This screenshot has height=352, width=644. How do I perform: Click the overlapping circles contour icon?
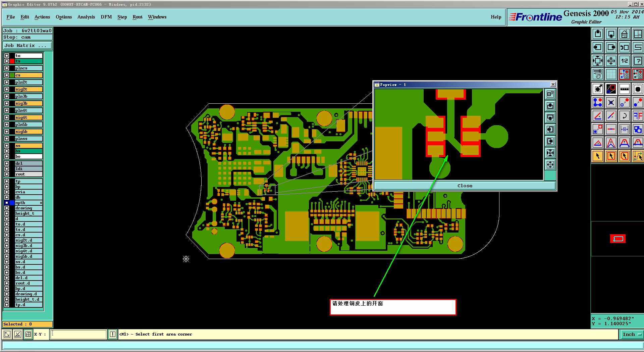click(638, 129)
